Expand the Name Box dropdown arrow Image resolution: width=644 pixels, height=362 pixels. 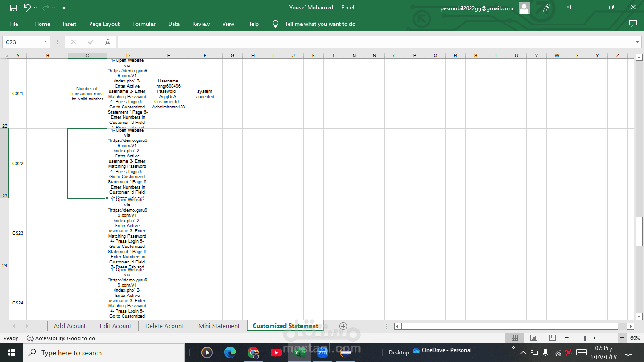click(x=46, y=42)
